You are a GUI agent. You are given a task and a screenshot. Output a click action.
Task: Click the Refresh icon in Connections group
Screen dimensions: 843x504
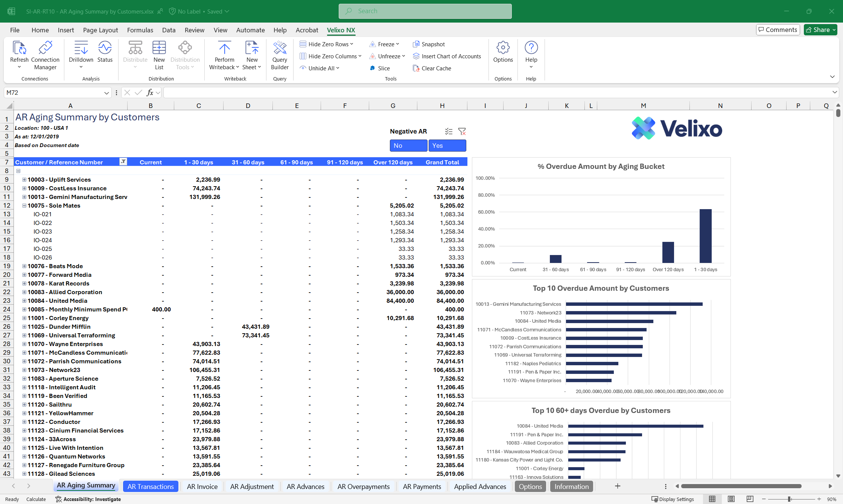coord(19,48)
